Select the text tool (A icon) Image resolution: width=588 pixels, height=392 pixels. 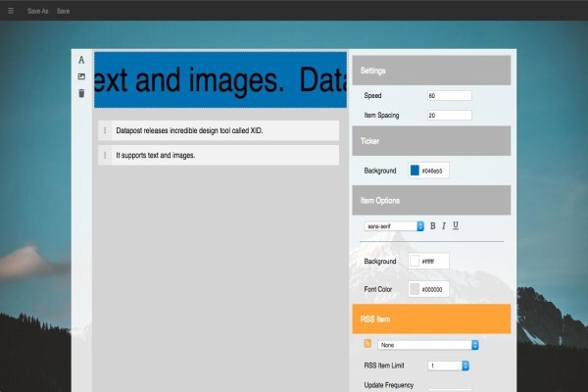81,60
